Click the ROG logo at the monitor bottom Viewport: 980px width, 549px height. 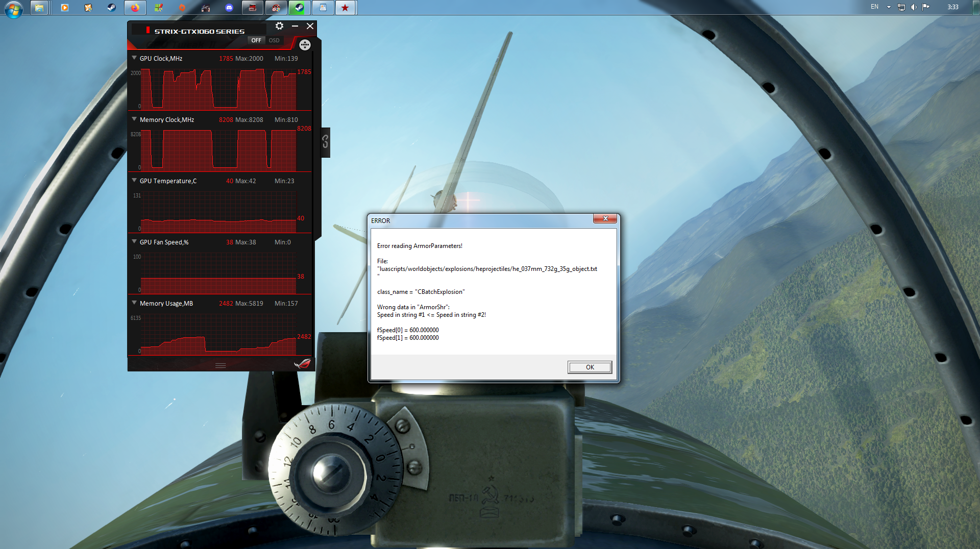click(303, 364)
